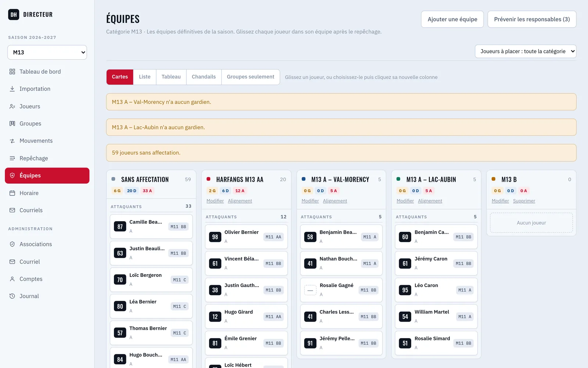Click the Journal history icon
The height and width of the screenshot is (368, 588).
(12, 296)
